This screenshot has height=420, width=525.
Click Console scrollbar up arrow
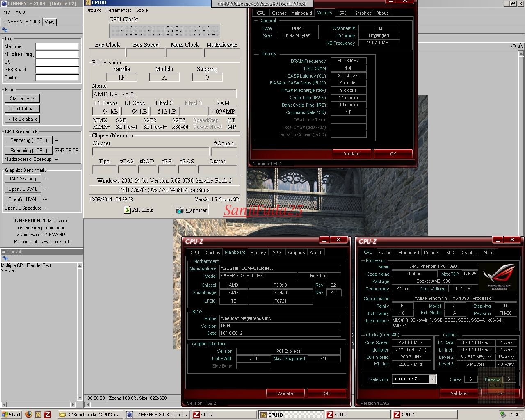pyautogui.click(x=80, y=265)
